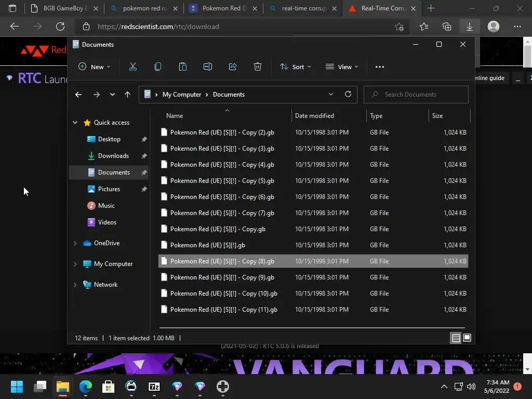The width and height of the screenshot is (532, 399).
Task: Select Pictures in Quick access
Action: click(x=109, y=189)
